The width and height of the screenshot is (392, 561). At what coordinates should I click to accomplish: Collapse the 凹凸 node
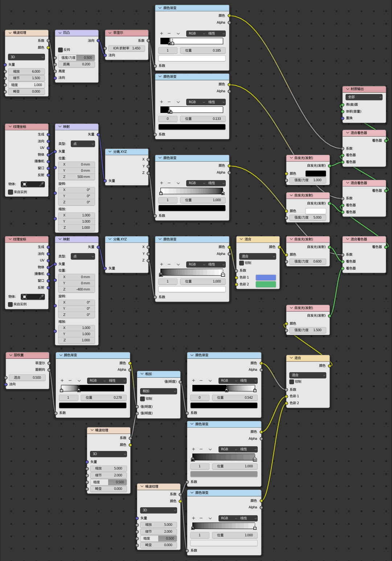point(60,33)
